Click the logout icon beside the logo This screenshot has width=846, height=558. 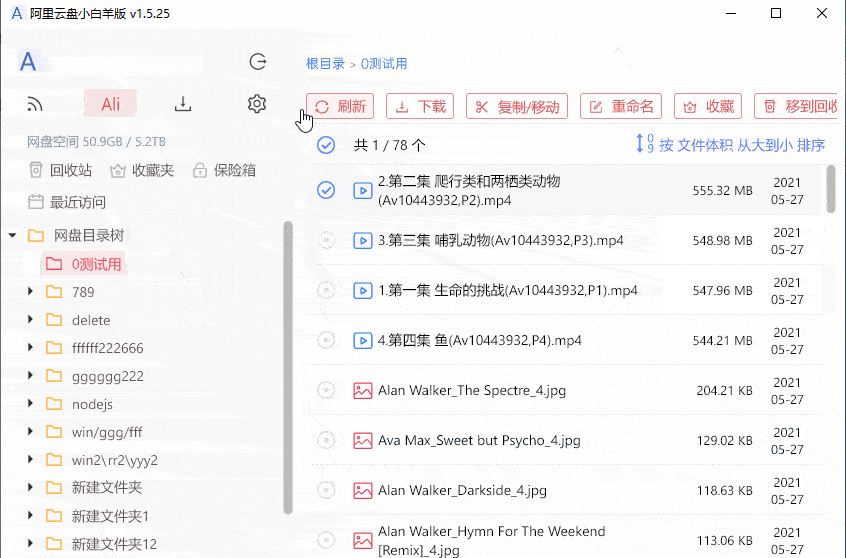click(x=258, y=62)
